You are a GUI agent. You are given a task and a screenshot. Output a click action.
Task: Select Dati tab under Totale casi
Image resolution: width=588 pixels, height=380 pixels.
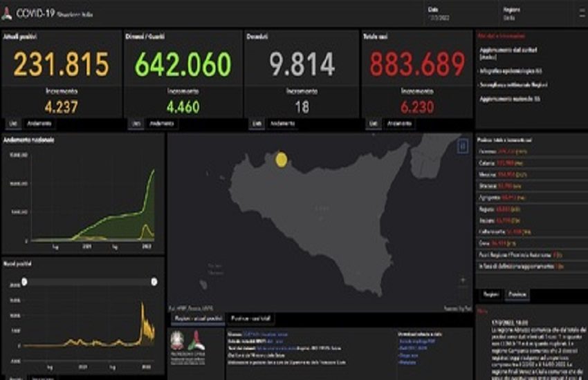pos(374,123)
